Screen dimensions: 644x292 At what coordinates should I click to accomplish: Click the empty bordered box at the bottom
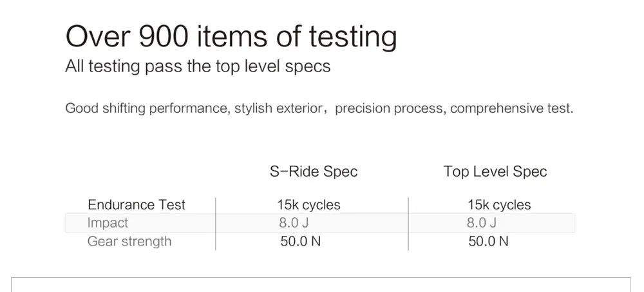pyautogui.click(x=320, y=285)
